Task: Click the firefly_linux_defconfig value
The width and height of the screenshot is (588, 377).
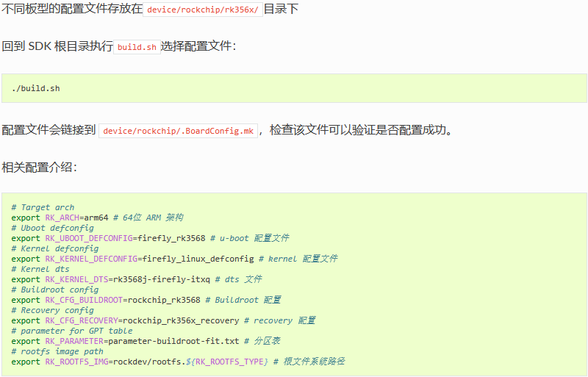Action: pos(198,259)
